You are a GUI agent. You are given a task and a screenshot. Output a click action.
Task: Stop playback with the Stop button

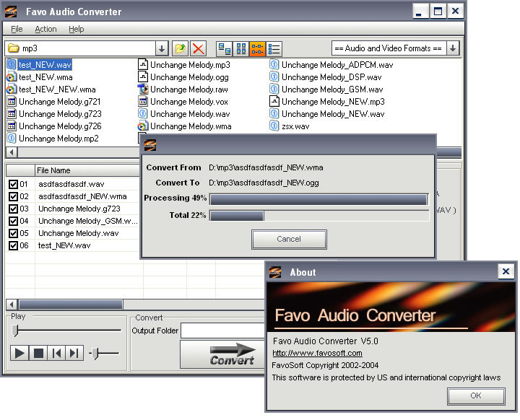38,354
